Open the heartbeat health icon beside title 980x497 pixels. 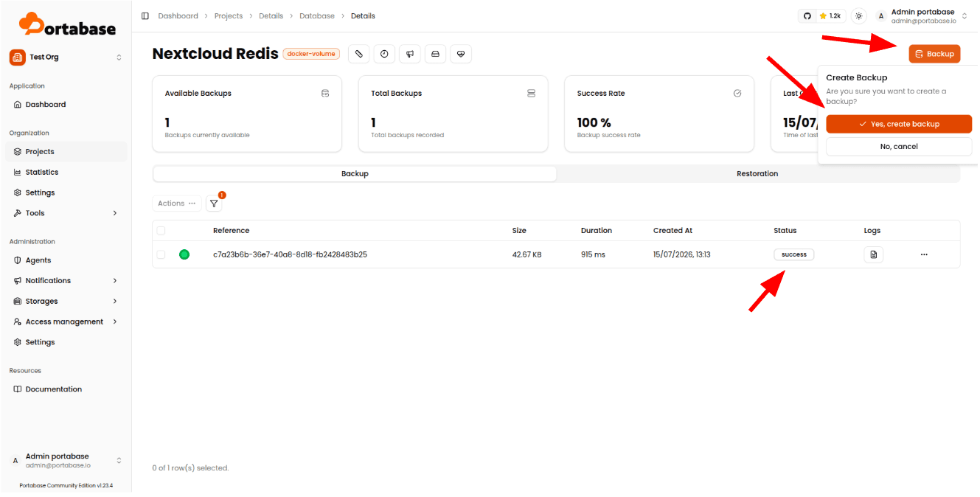click(461, 54)
